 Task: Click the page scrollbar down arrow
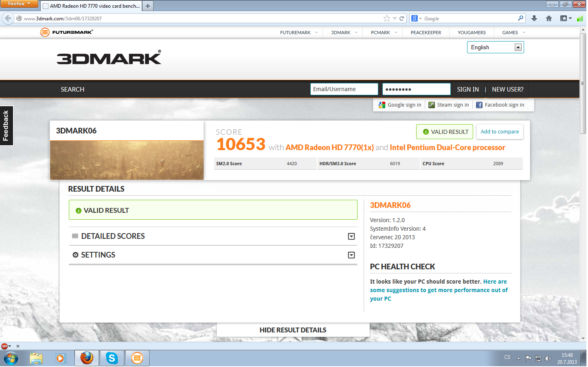tap(583, 339)
